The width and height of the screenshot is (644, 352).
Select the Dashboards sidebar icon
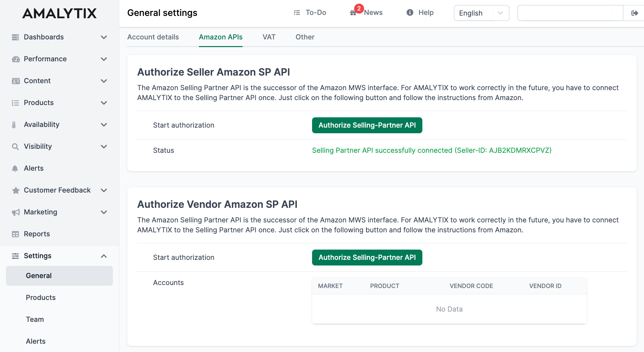[15, 37]
